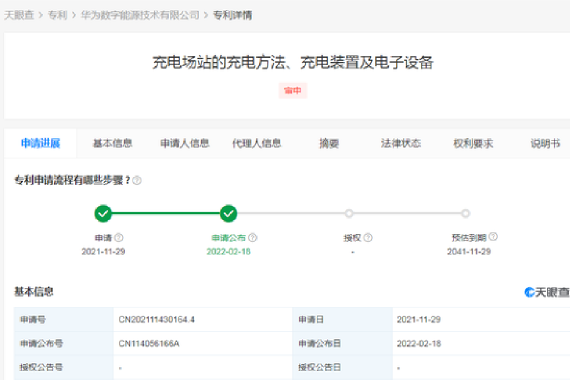The image size is (570, 380).
Task: Click help icon next to 申请公布 label
Action: [253, 238]
